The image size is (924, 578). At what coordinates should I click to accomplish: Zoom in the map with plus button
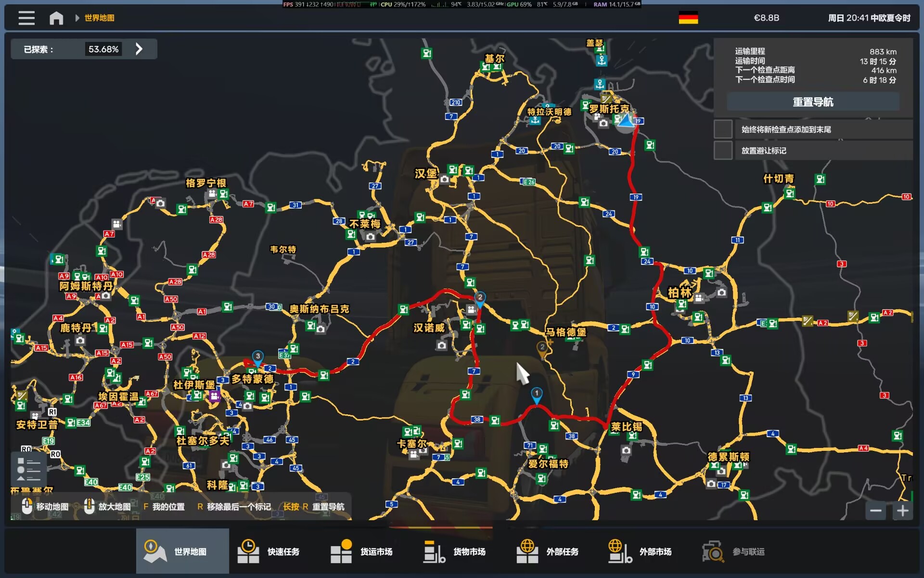903,511
